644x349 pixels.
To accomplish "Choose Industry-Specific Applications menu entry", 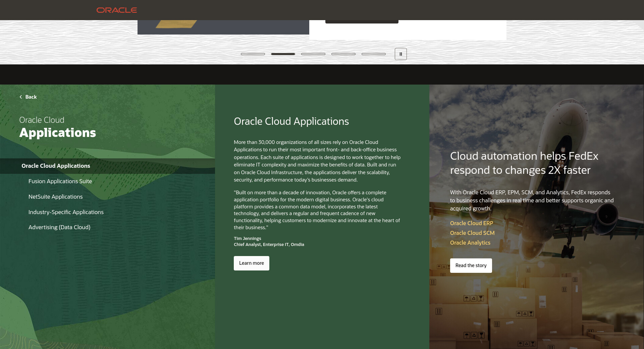I will click(x=66, y=212).
